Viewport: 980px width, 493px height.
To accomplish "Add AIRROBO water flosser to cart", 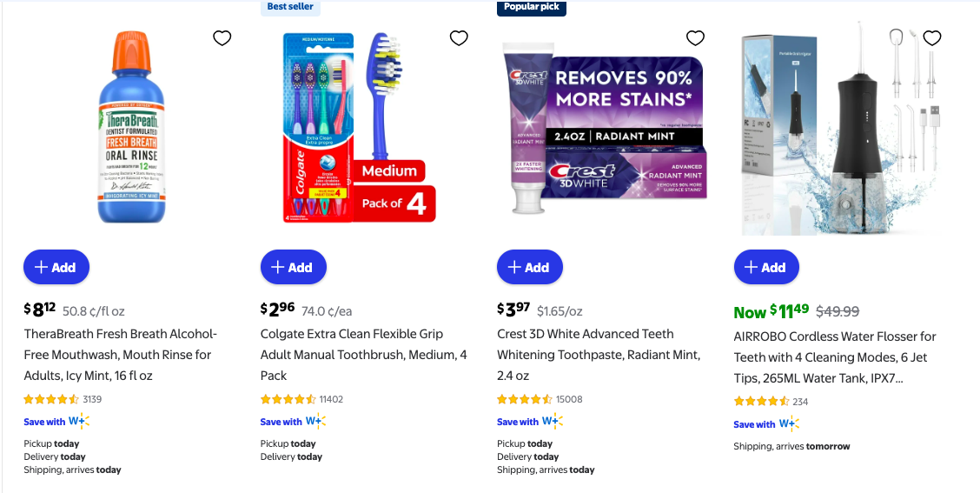I will click(x=766, y=267).
